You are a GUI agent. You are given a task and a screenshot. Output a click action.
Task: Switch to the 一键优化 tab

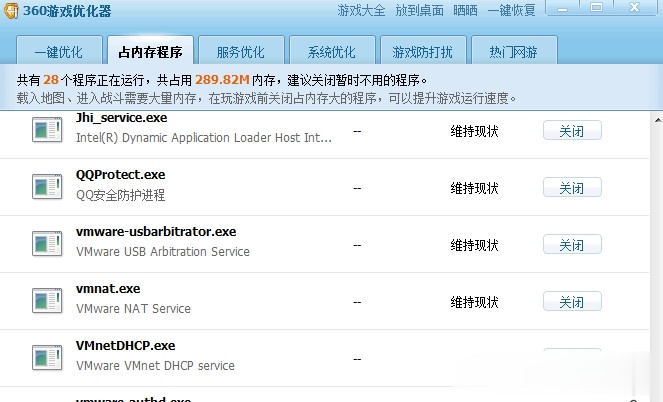[59, 52]
